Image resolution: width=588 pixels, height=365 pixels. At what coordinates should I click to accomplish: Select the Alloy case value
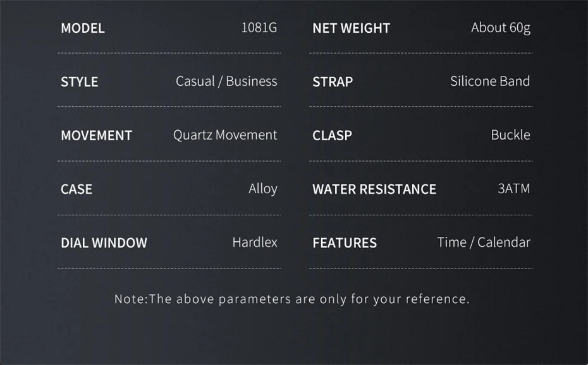(263, 189)
